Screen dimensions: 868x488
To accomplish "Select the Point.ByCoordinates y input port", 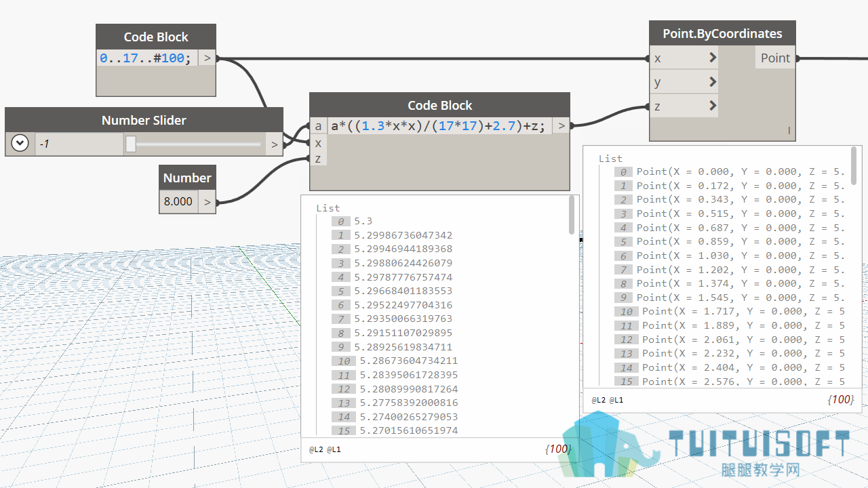I will [x=684, y=82].
